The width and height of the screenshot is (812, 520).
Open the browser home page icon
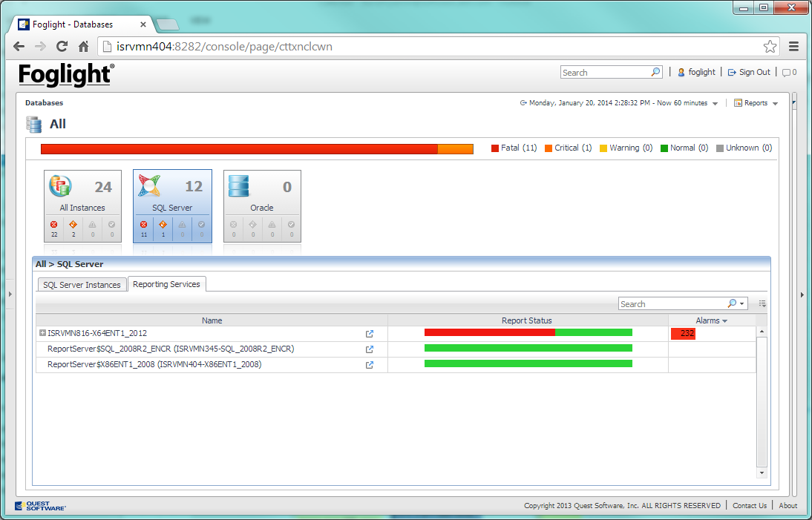83,47
